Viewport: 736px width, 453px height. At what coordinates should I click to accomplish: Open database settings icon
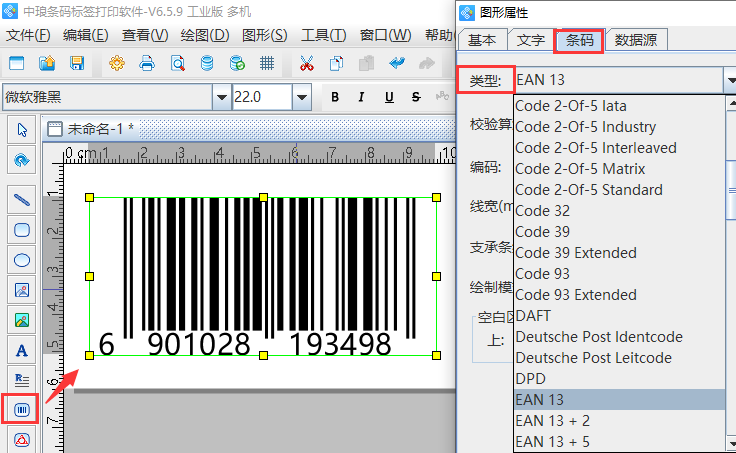click(x=207, y=64)
